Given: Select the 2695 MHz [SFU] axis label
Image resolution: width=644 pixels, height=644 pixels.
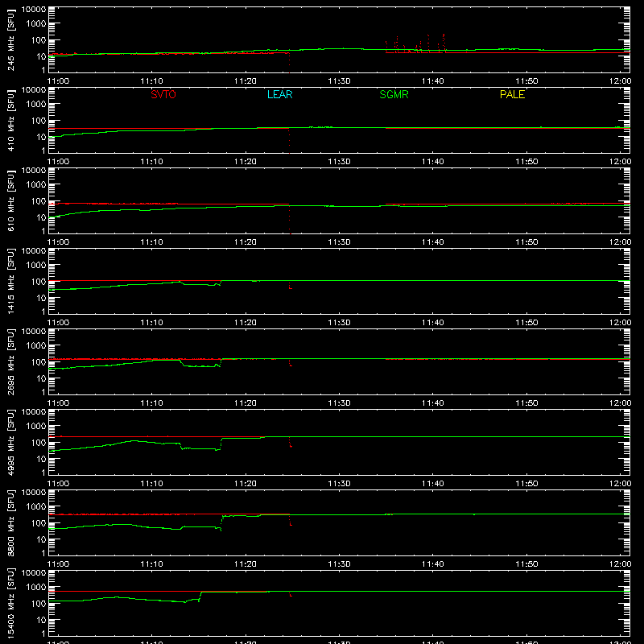Looking at the screenshot, I should (x=10, y=362).
